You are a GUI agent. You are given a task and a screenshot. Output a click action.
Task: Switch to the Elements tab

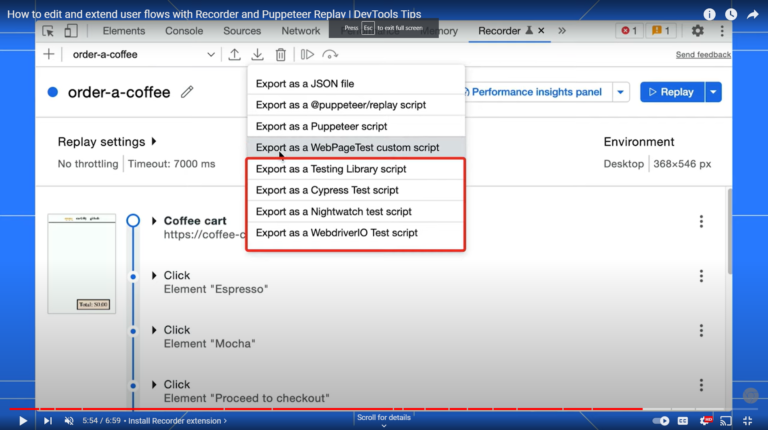[123, 31]
